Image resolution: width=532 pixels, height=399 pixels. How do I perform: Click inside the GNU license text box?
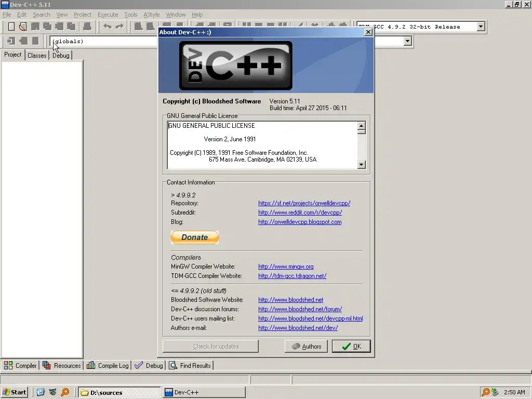262,145
